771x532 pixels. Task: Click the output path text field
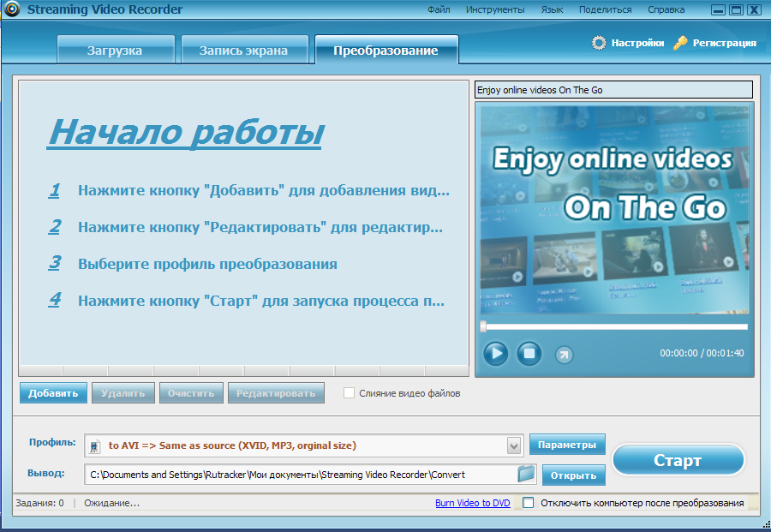pos(300,474)
